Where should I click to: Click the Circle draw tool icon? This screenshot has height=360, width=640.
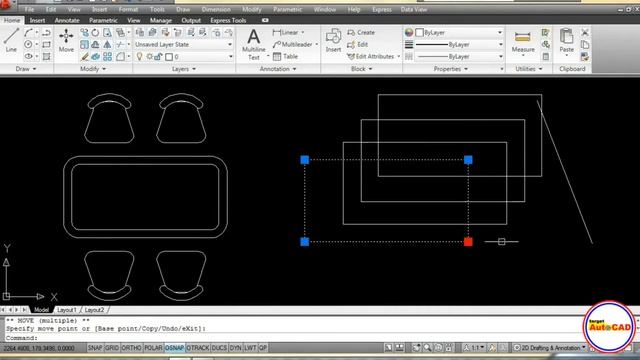coord(28,44)
